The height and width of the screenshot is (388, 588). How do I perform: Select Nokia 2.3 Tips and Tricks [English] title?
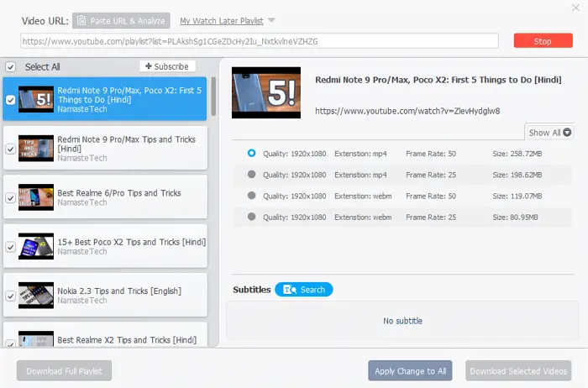tap(119, 291)
